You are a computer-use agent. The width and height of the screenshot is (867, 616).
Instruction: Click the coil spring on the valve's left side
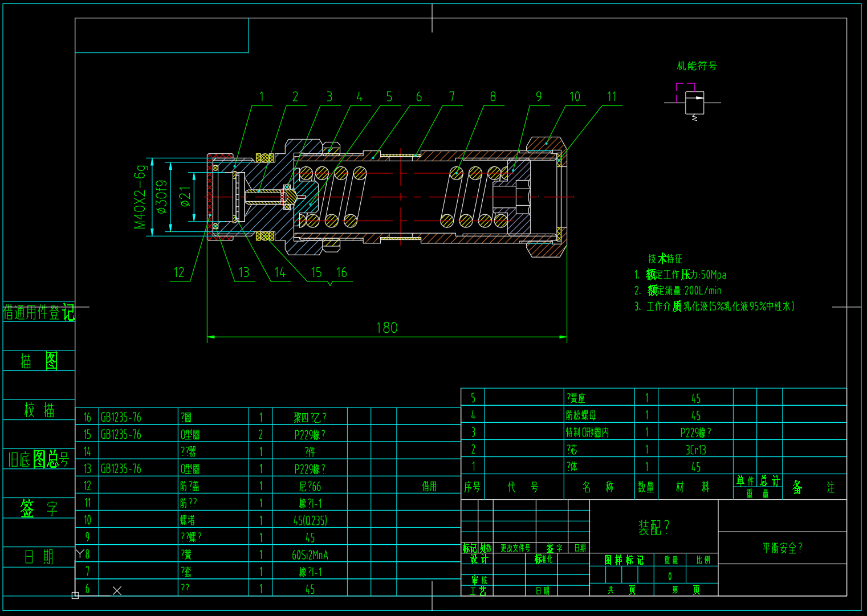333,197
